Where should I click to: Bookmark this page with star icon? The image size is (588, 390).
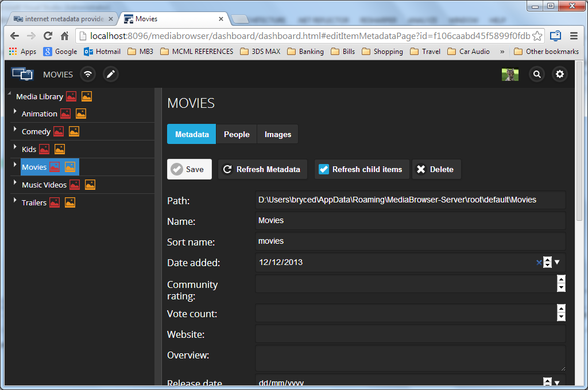pyautogui.click(x=537, y=36)
